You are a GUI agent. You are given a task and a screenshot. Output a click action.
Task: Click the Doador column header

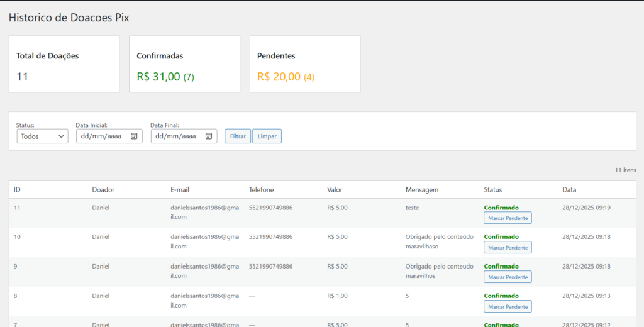103,189
